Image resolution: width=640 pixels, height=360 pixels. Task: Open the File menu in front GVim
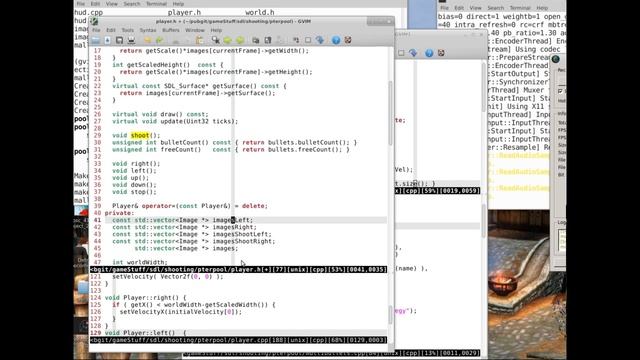(96, 30)
